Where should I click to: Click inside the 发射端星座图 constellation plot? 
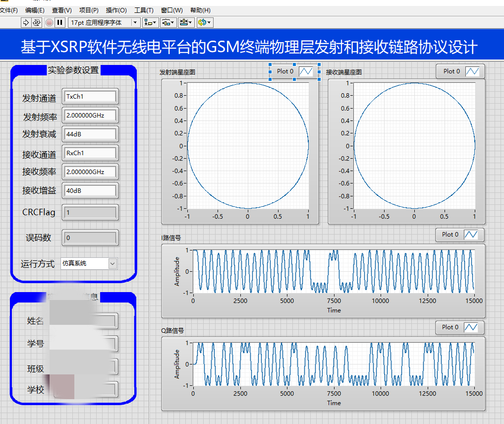click(248, 146)
